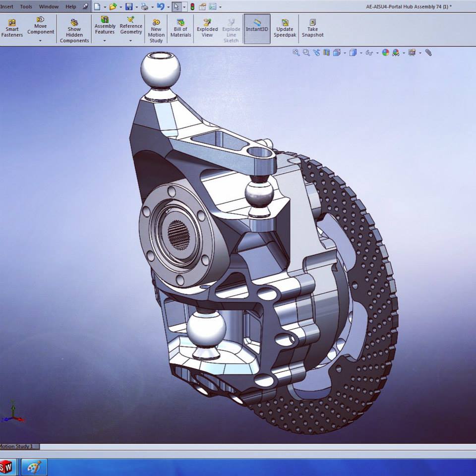Toggle Show Hidden Components
This screenshot has height=476, width=476.
coord(74,31)
